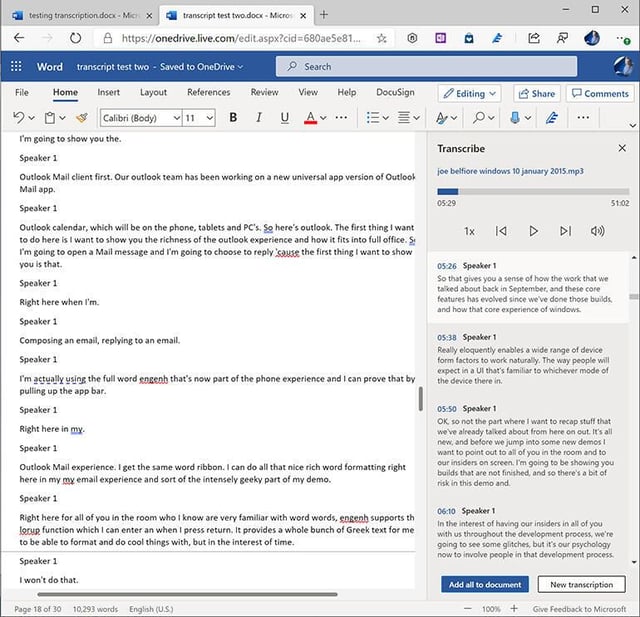This screenshot has width=640, height=617.
Task: Expand the Saved to OneDrive title dropdown
Action: point(241,67)
